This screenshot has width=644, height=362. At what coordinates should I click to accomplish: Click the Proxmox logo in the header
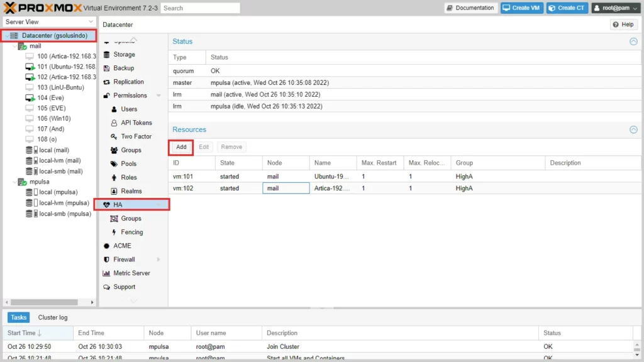point(42,8)
